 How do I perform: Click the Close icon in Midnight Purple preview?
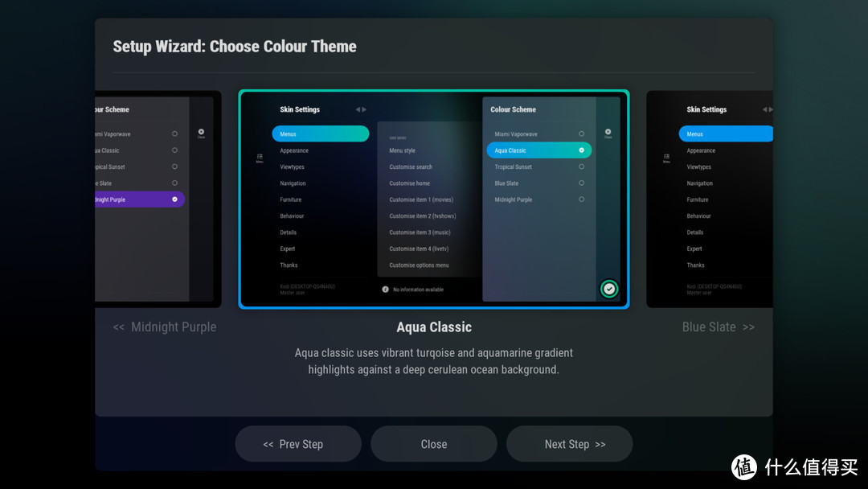[x=201, y=134]
